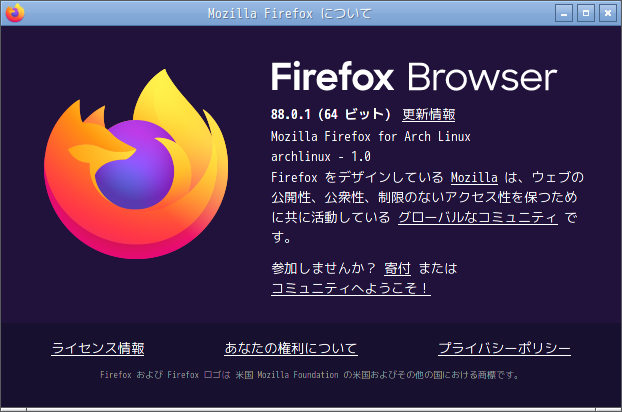Open the ライセンス情報 link

pyautogui.click(x=98, y=348)
